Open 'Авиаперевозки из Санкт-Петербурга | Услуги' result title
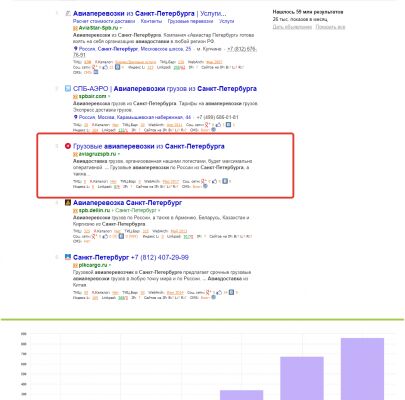This screenshot has height=400, width=405. [149, 14]
